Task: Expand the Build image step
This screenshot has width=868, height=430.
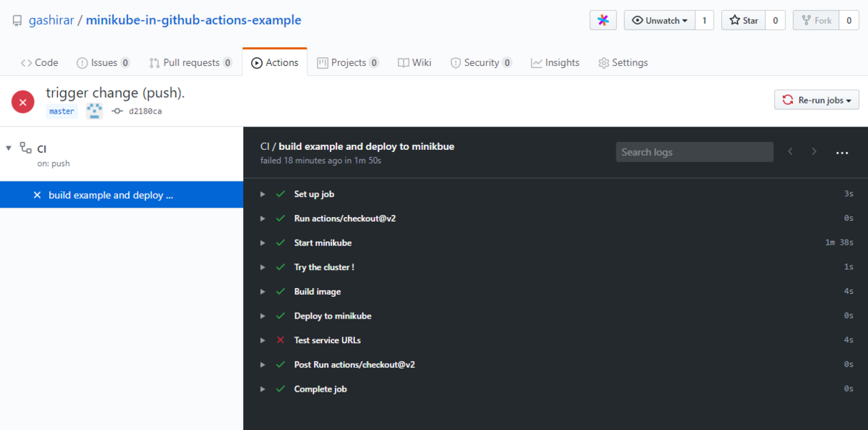Action: coord(263,292)
